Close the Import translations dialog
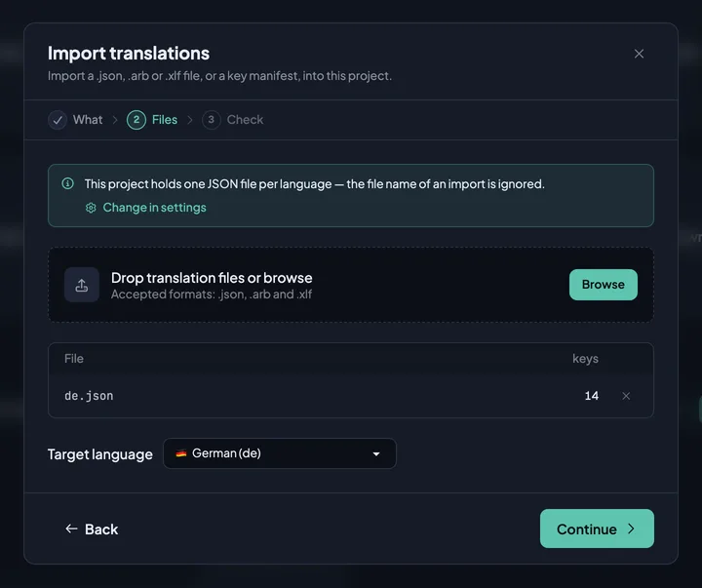The width and height of the screenshot is (702, 588). pos(639,54)
